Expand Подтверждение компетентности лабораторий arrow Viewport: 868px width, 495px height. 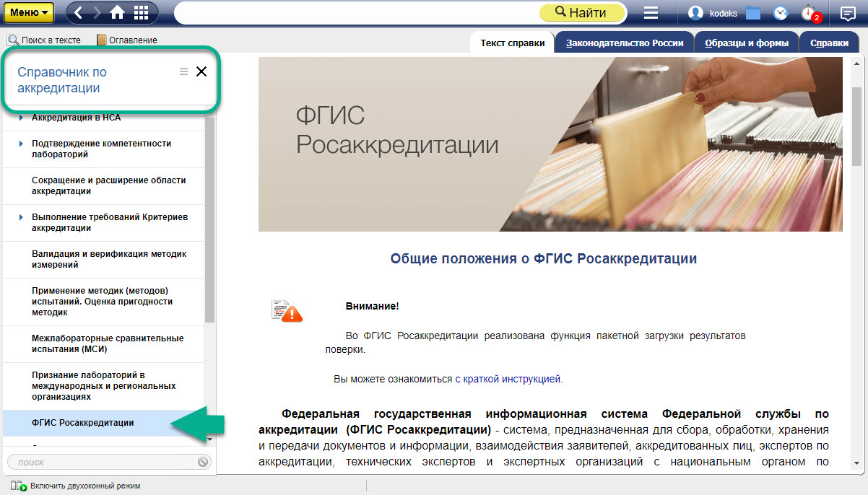click(22, 143)
